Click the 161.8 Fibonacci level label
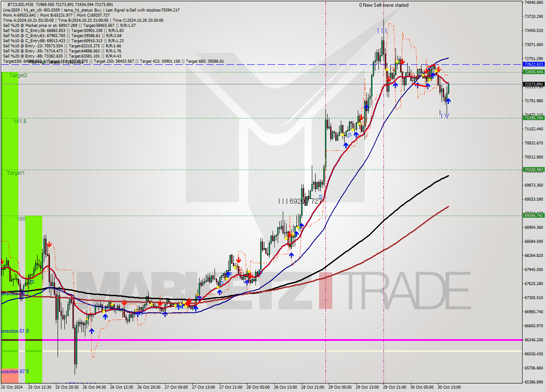This screenshot has width=546, height=392. pyautogui.click(x=20, y=121)
